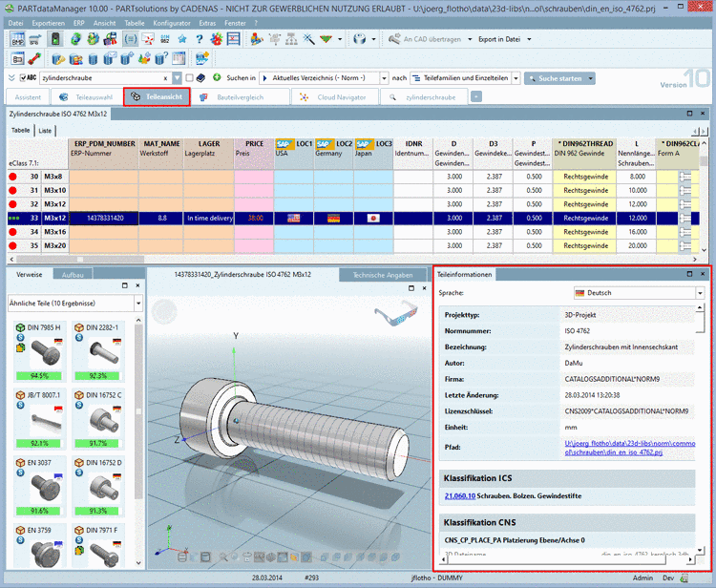
Task: Toggle the checkbox next to search input
Action: pyautogui.click(x=190, y=77)
